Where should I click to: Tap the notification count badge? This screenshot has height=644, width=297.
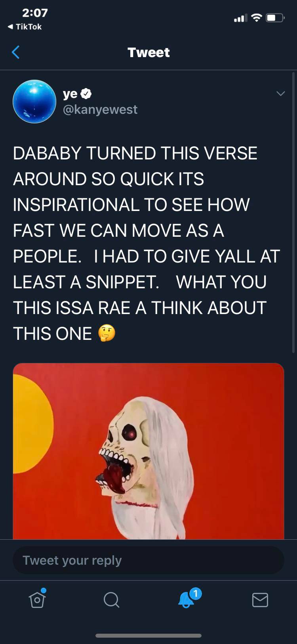(195, 594)
